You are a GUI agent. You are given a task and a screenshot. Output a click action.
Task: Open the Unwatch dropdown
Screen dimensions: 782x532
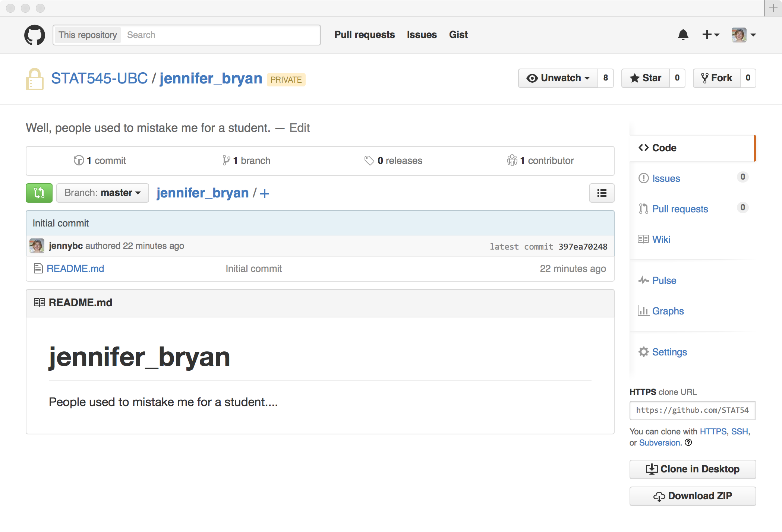[557, 78]
